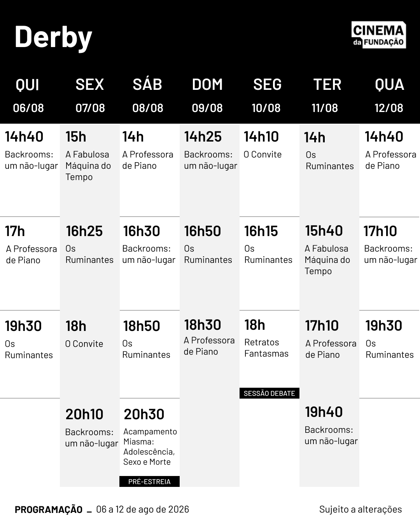
Task: Choose the QUA 12/08 day header
Action: tap(389, 95)
